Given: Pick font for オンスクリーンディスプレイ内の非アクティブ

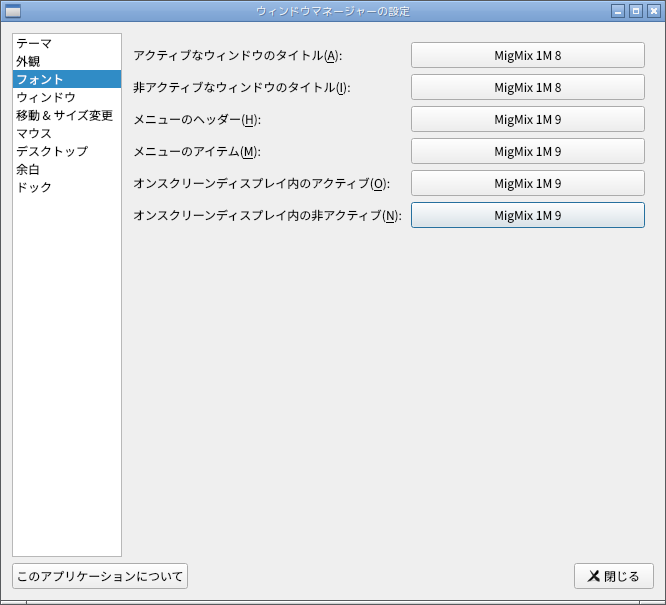Looking at the screenshot, I should (528, 215).
